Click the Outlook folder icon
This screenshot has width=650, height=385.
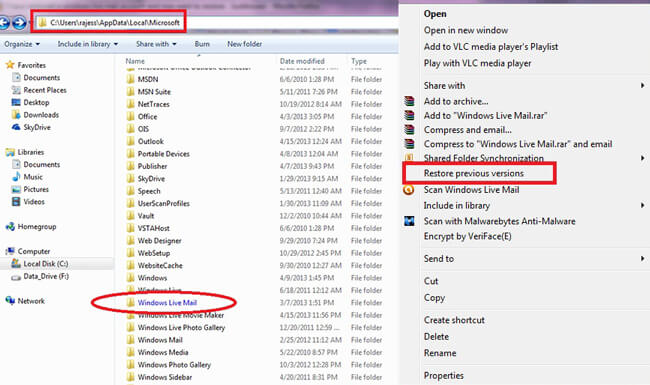pyautogui.click(x=131, y=141)
